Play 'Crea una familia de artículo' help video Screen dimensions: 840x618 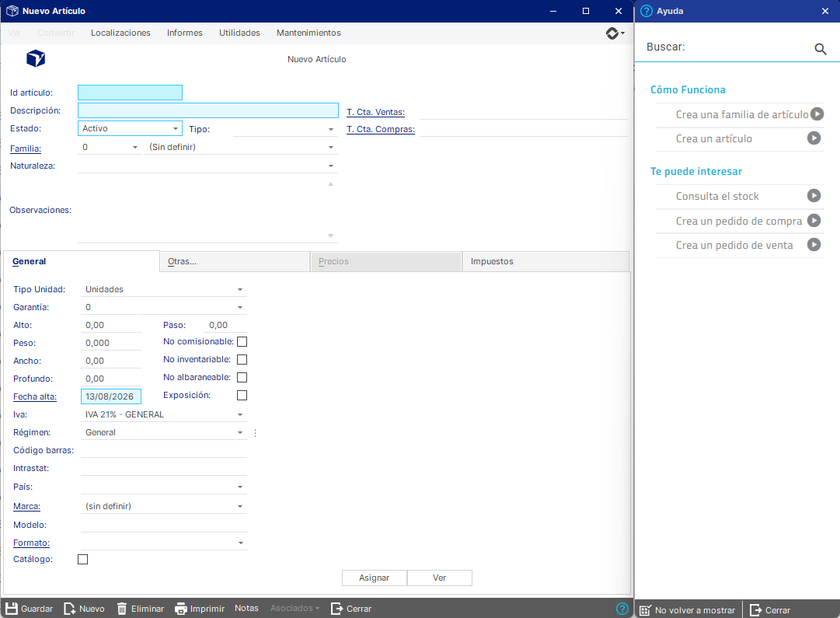817,114
